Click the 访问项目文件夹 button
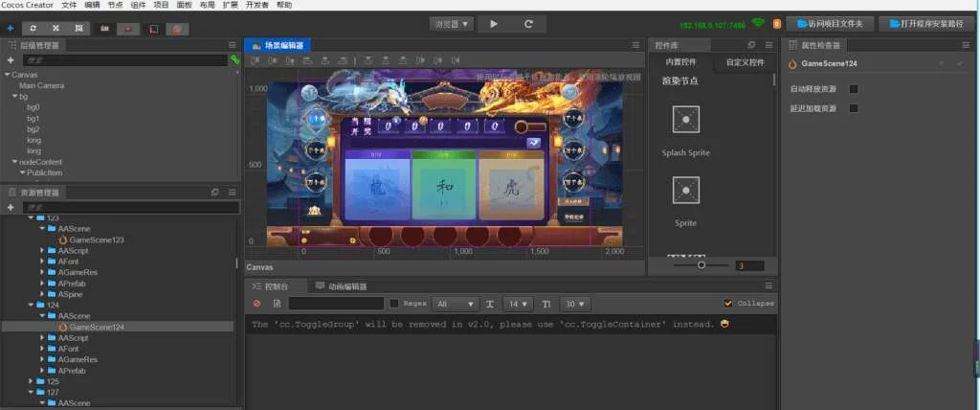The width and height of the screenshot is (980, 410). click(830, 24)
